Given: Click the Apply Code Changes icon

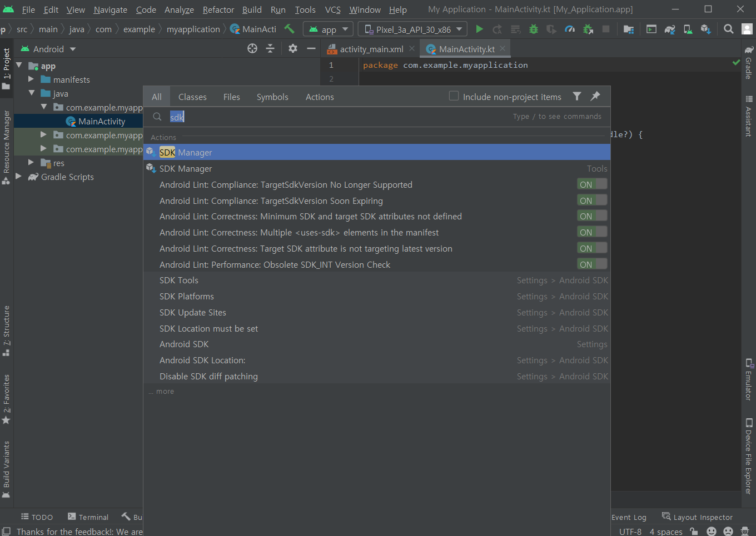Looking at the screenshot, I should (515, 29).
